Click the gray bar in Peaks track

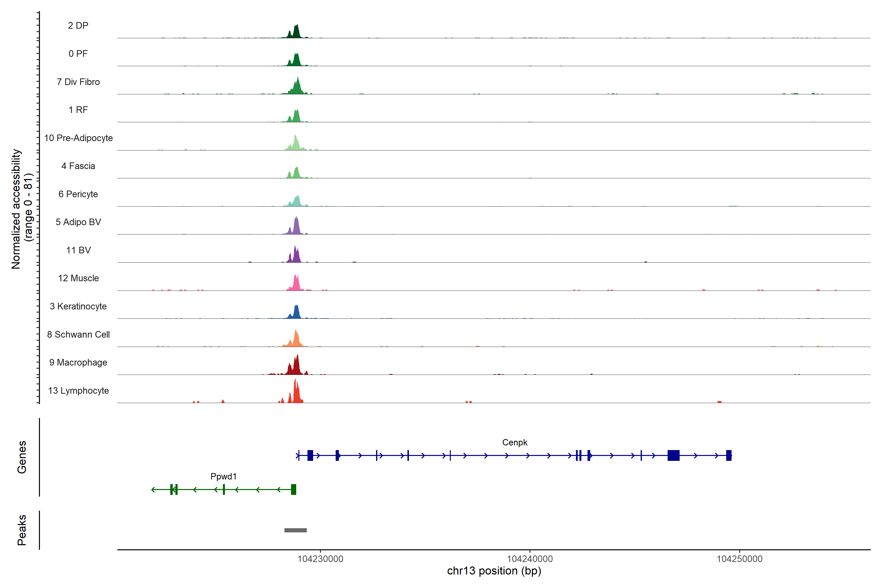point(295,530)
